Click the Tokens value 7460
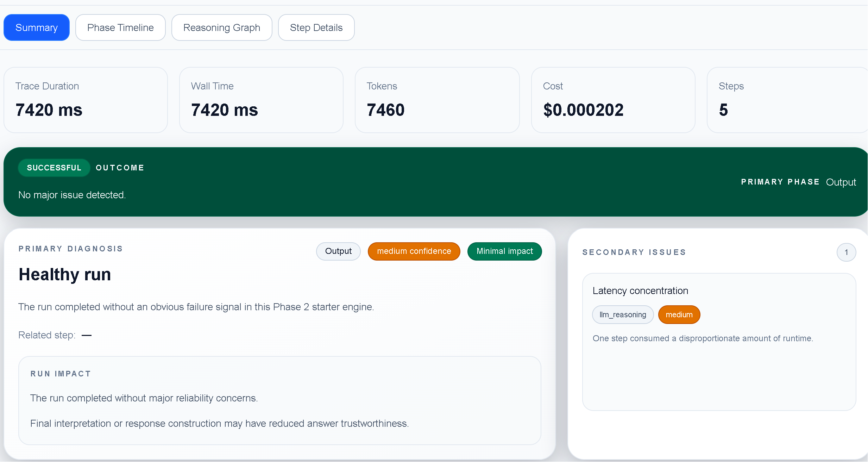The height and width of the screenshot is (462, 868). (x=385, y=110)
